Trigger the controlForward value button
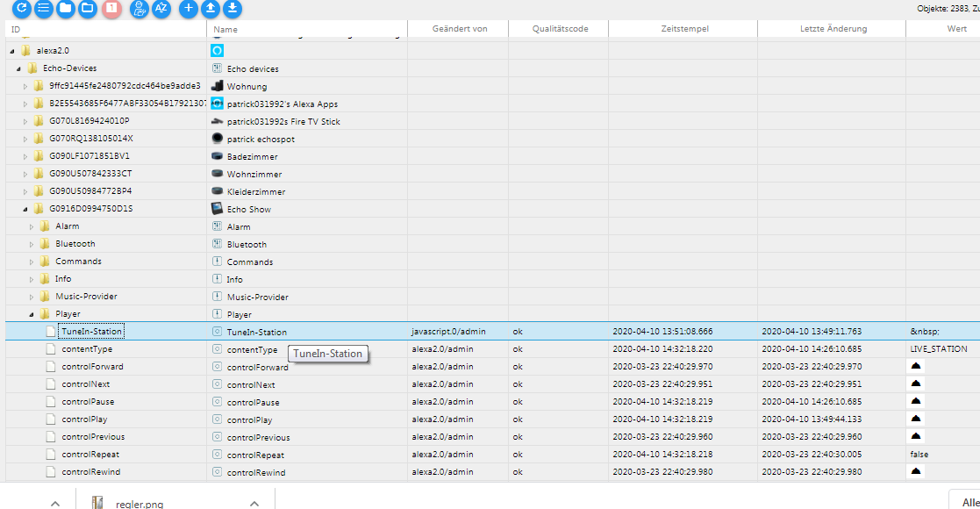980x509 pixels. pos(916,366)
